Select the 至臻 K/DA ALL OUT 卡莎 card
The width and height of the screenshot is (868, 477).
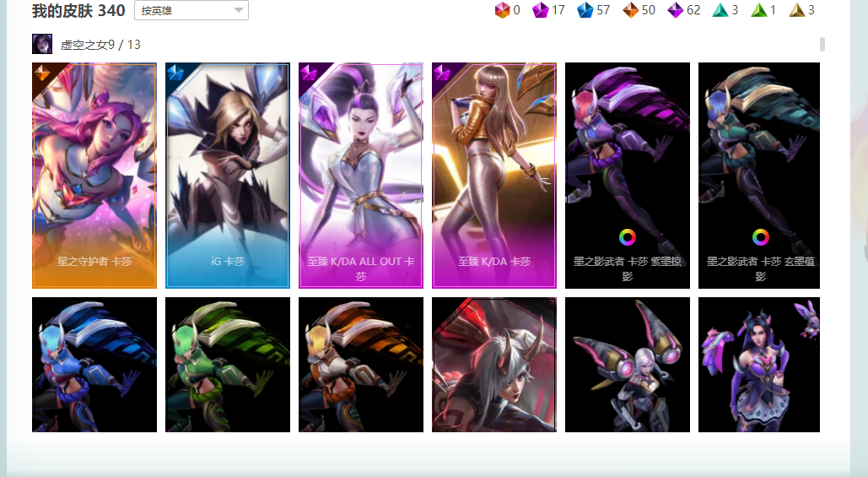point(361,176)
